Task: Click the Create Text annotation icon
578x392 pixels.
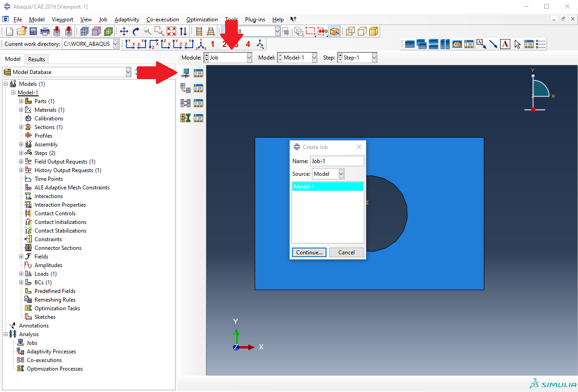Action: [x=505, y=44]
